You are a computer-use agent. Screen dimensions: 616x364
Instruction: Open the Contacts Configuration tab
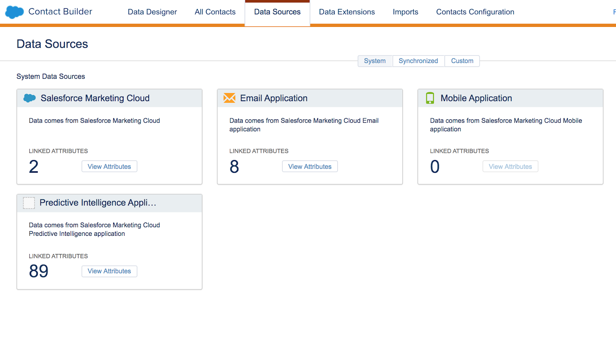pos(475,12)
